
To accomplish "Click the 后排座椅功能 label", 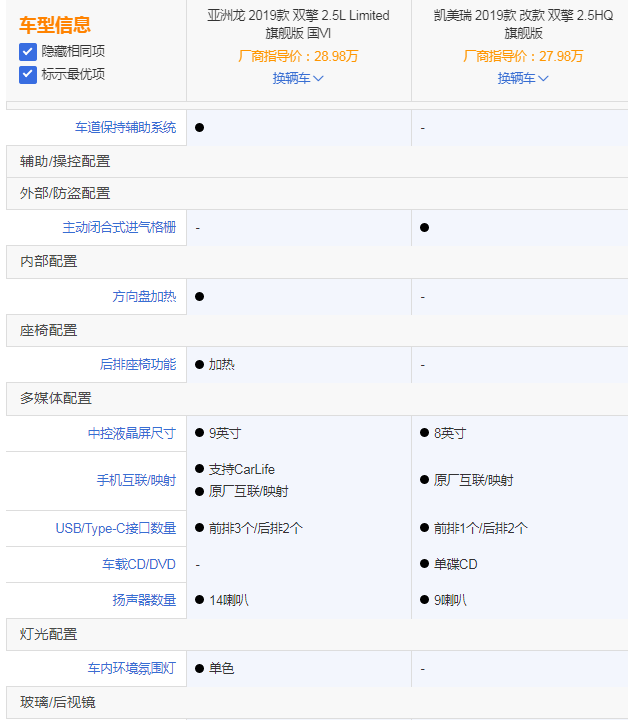I will [x=138, y=365].
